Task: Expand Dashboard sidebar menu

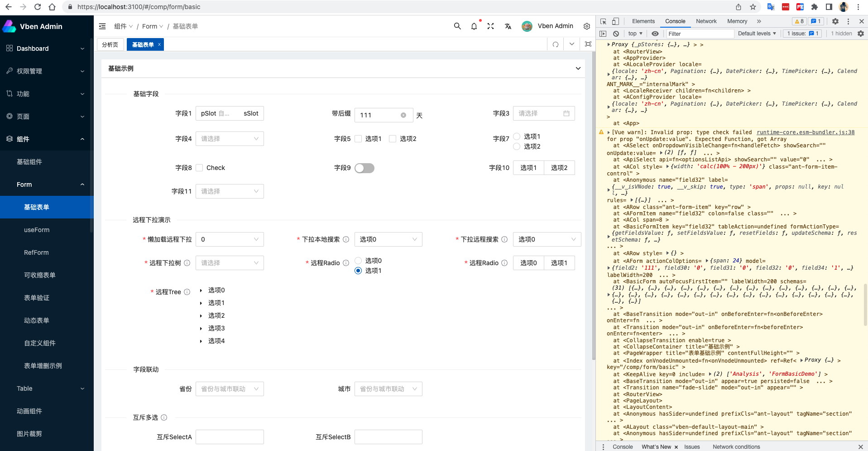Action: [x=47, y=48]
